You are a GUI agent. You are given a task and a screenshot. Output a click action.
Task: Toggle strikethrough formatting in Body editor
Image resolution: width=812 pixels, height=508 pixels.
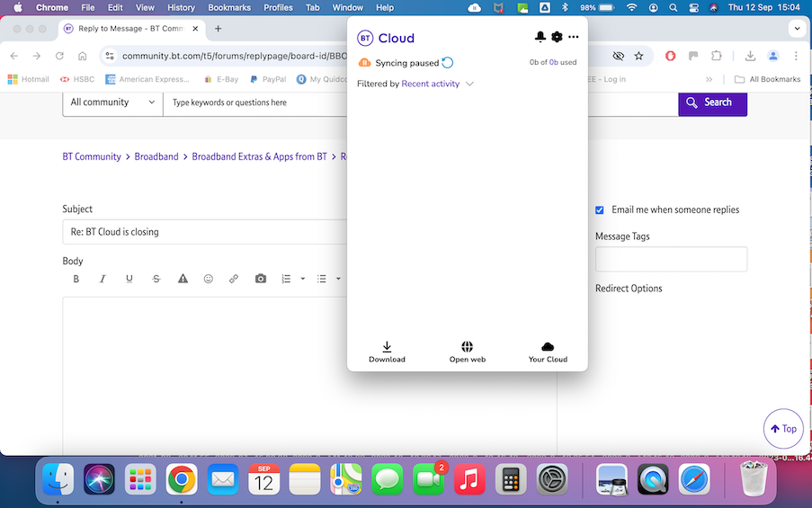tap(156, 279)
